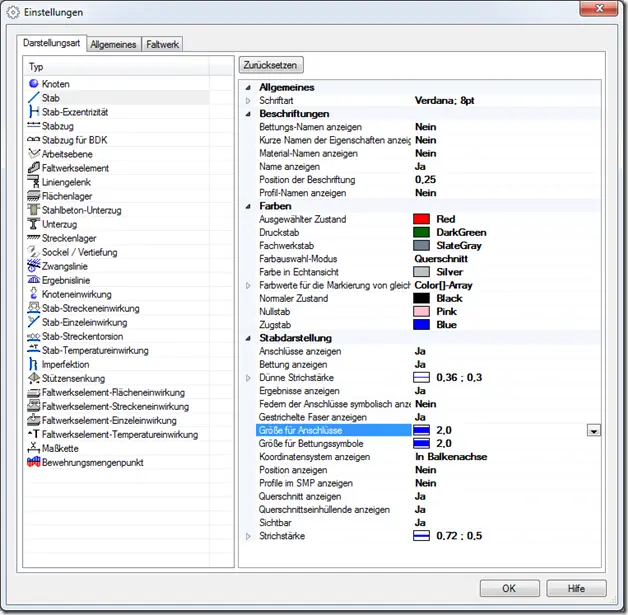Choose the Stützensenkung icon
The image size is (628, 615).
click(x=34, y=378)
